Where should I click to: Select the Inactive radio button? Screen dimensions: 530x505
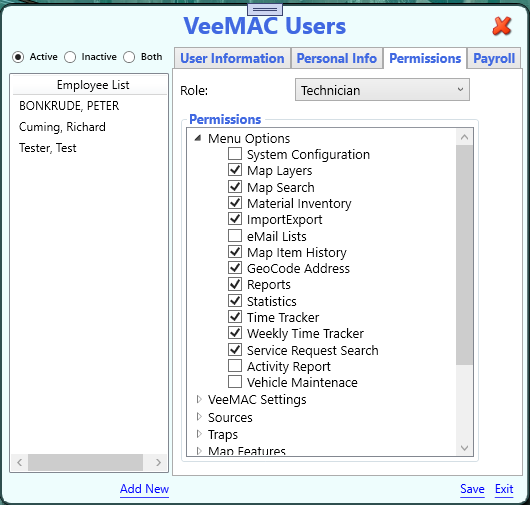[x=70, y=57]
